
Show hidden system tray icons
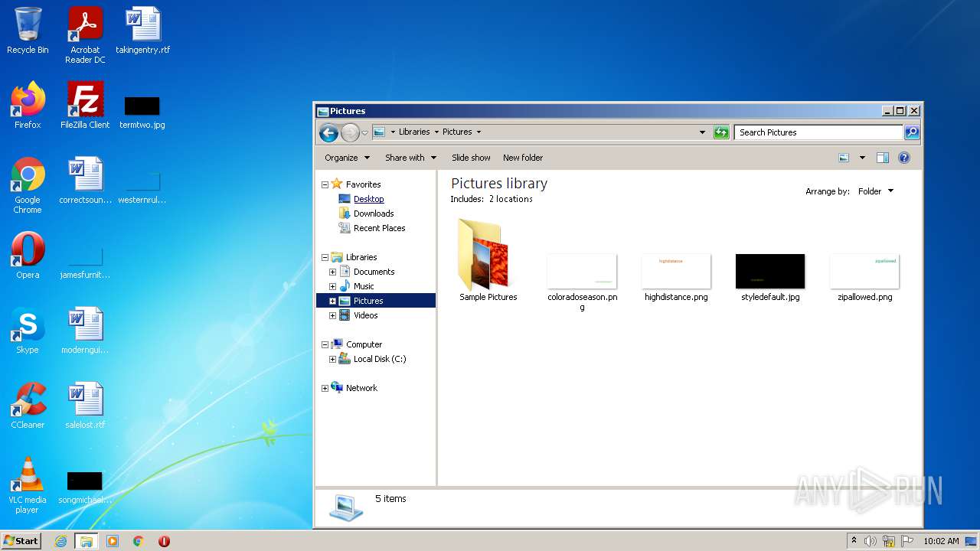(x=854, y=541)
